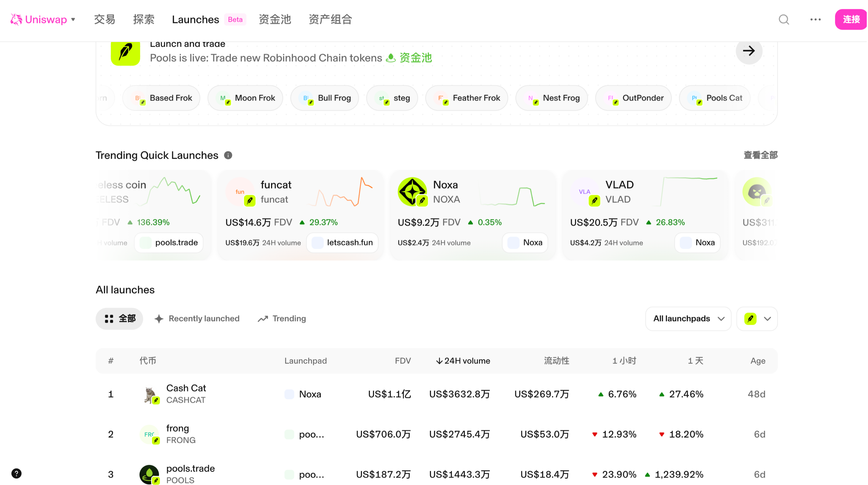Click the green 资金池 link in banner
This screenshot has height=485, width=868.
coord(416,58)
